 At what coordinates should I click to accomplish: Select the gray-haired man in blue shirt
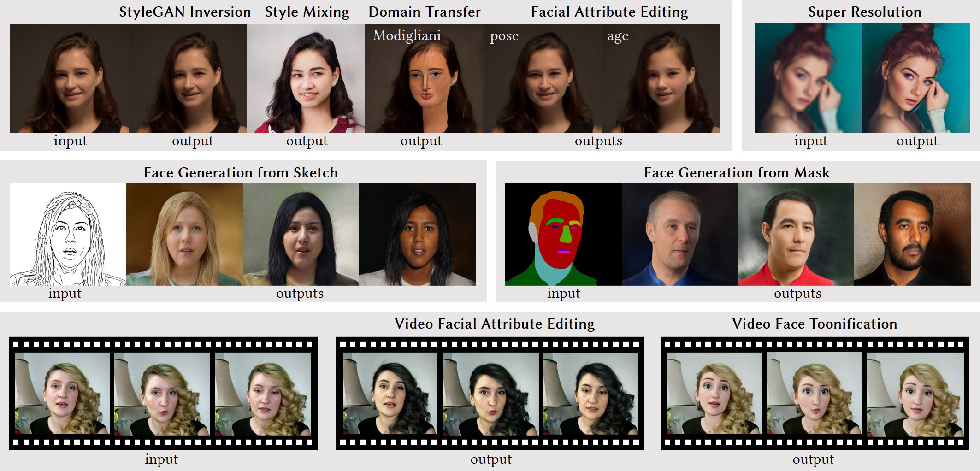680,234
